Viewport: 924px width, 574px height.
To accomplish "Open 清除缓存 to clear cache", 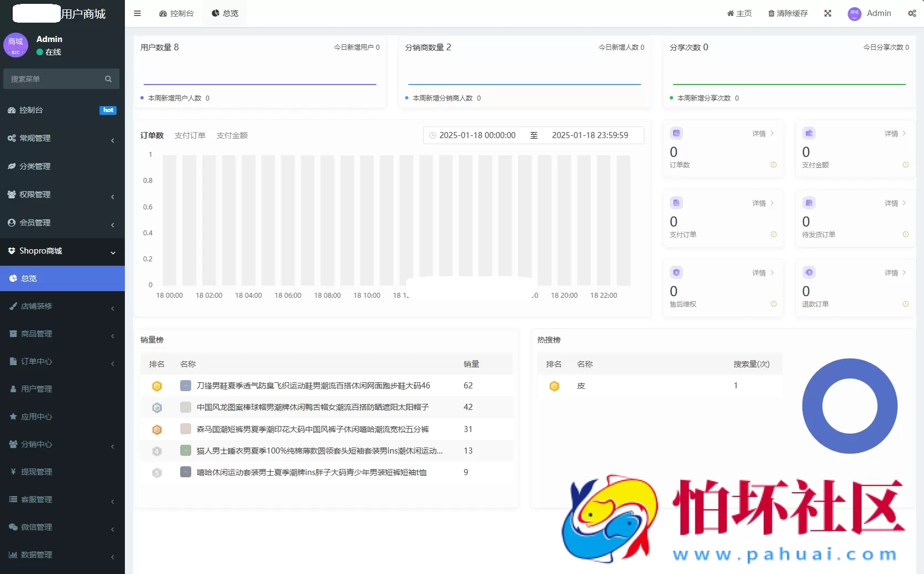I will tap(787, 13).
